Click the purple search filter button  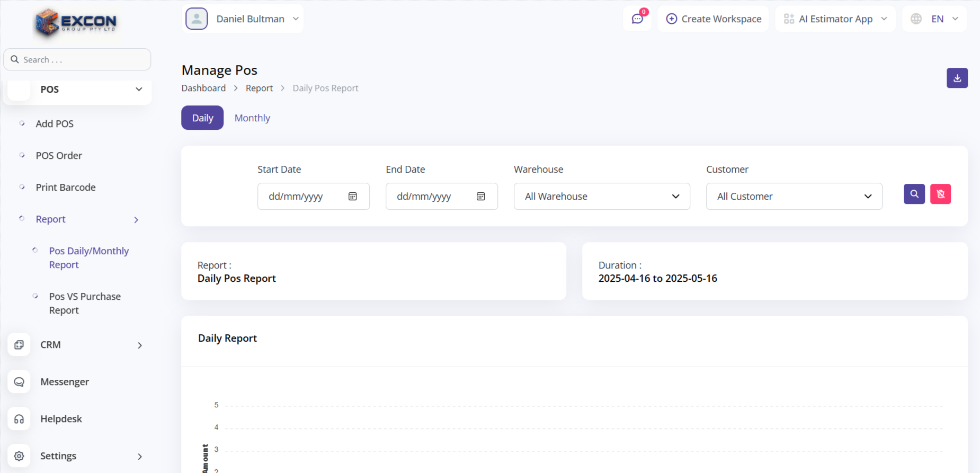coord(914,194)
